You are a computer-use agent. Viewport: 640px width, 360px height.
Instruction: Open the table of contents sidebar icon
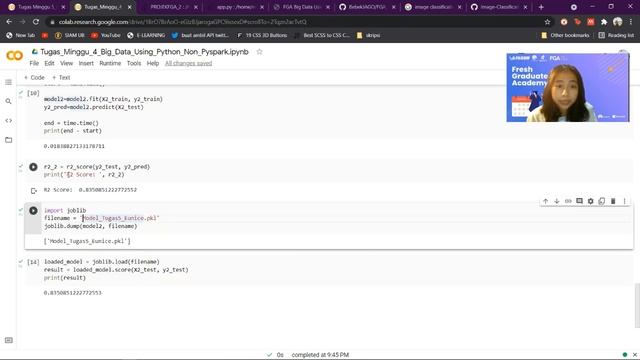(x=8, y=82)
